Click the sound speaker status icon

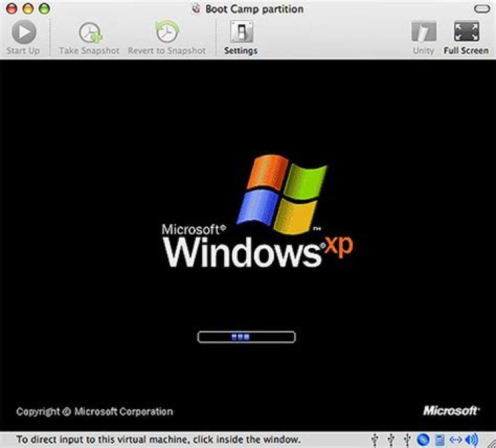point(472,440)
